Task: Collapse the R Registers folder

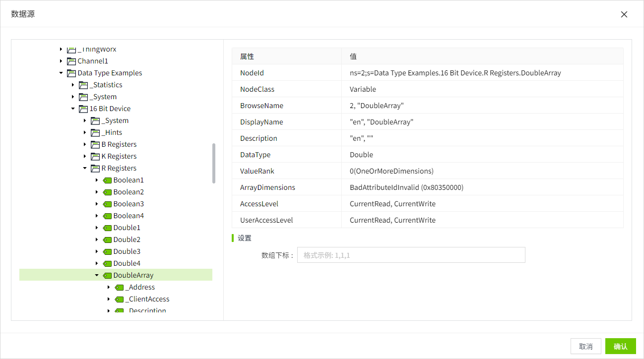Action: (x=85, y=168)
